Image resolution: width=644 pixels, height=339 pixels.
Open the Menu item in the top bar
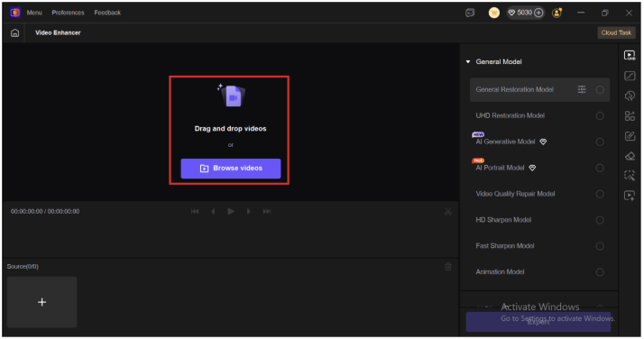(x=34, y=13)
